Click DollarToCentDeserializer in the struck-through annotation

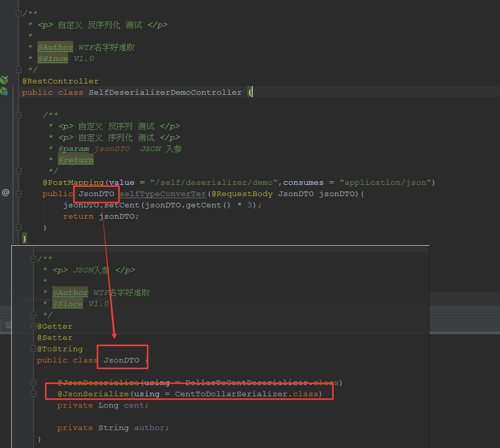247,382
